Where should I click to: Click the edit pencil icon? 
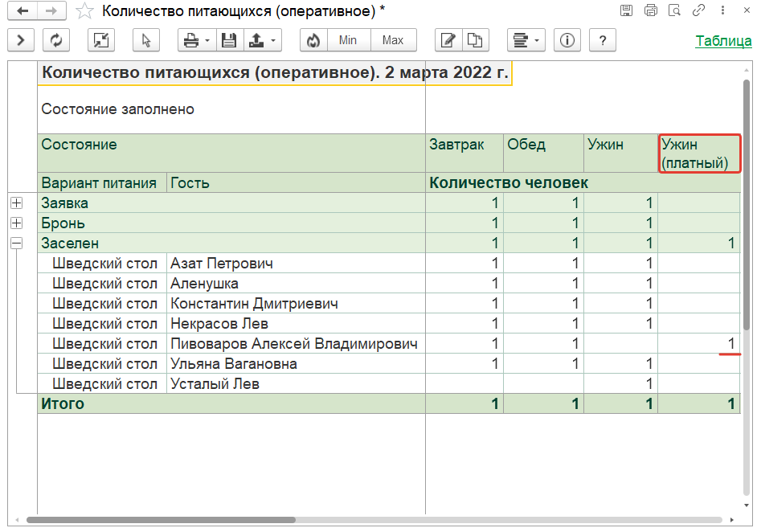point(448,40)
